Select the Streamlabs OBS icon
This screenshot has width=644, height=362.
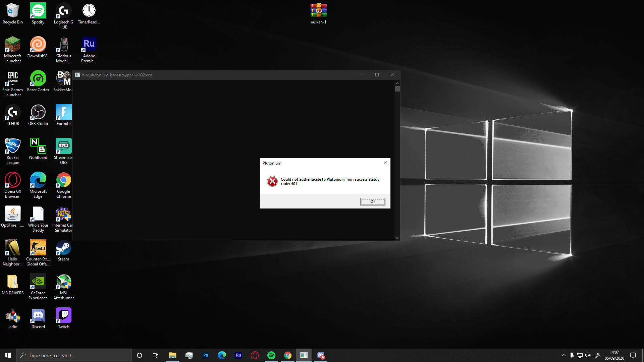coord(63,152)
